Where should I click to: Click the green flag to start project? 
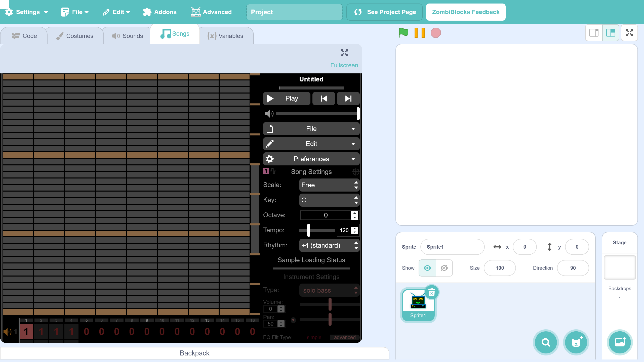403,33
